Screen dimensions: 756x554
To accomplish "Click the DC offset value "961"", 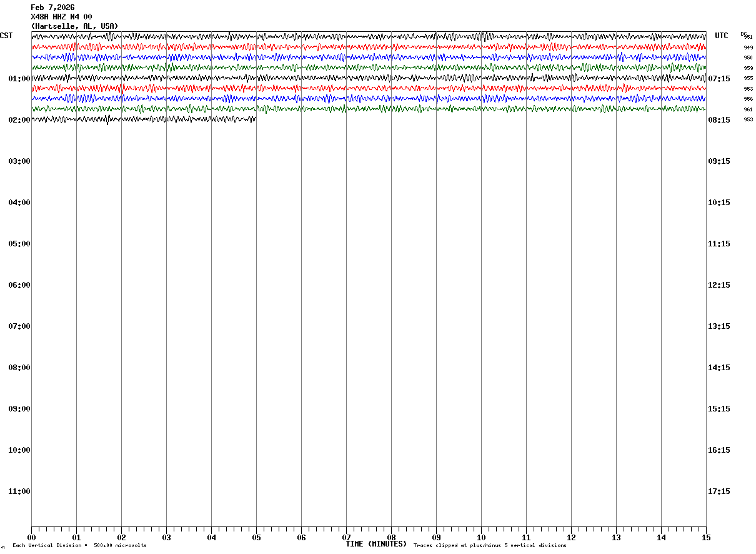I will click(x=748, y=109).
